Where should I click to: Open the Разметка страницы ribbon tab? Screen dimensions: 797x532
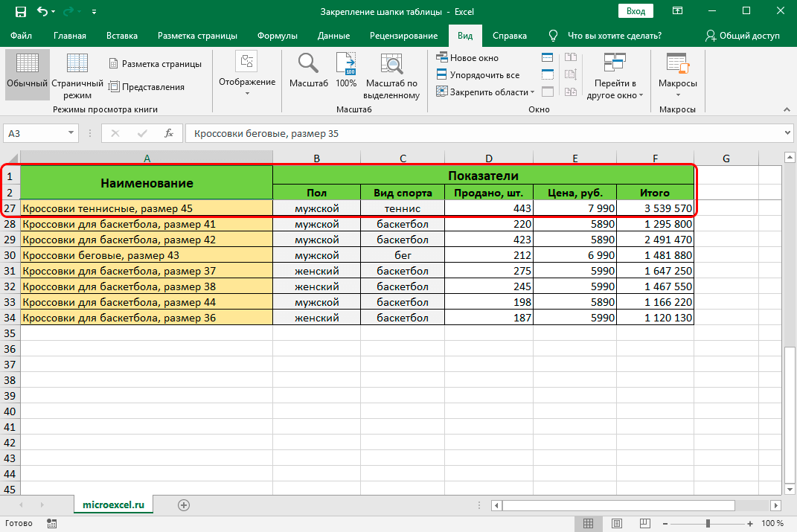pos(197,36)
